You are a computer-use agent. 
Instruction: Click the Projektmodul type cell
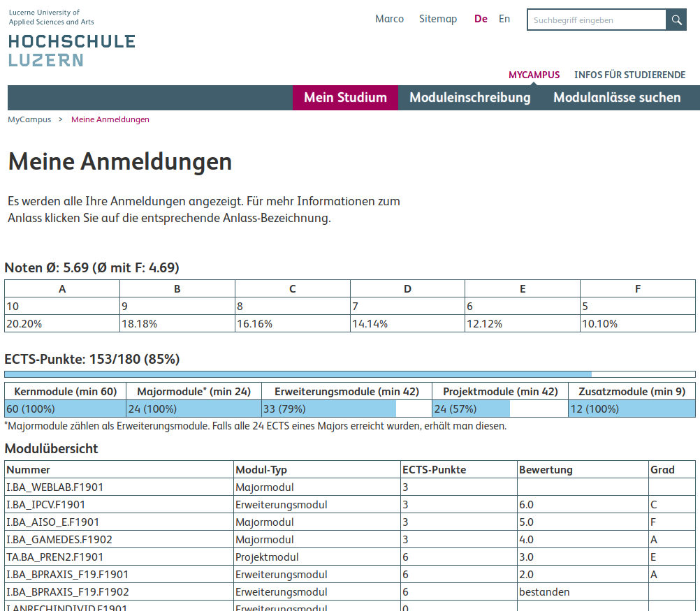point(317,557)
